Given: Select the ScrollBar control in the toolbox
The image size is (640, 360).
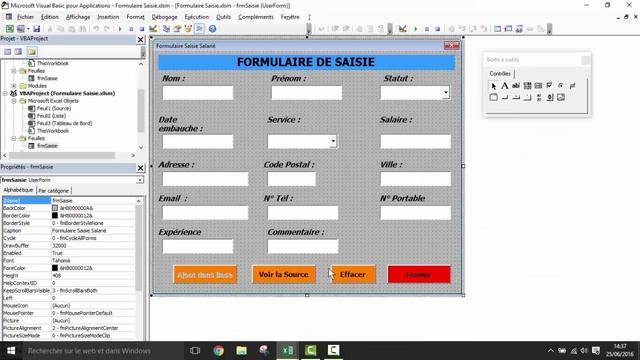Looking at the screenshot, I should pyautogui.click(x=539, y=97).
